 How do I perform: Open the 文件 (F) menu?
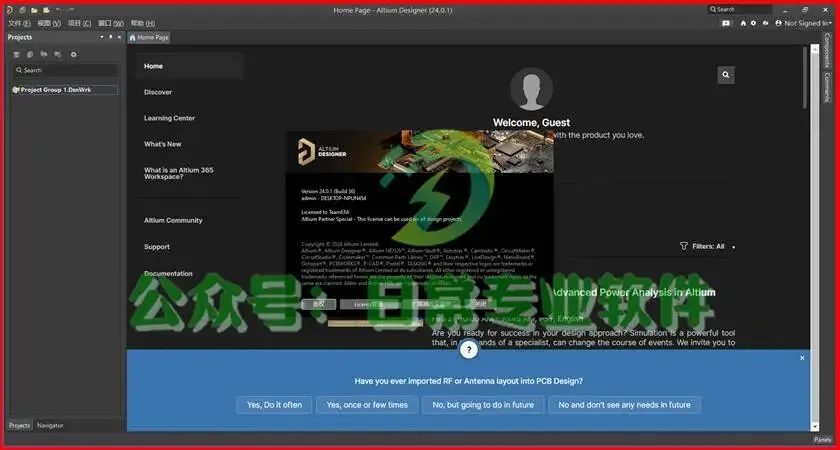19,24
